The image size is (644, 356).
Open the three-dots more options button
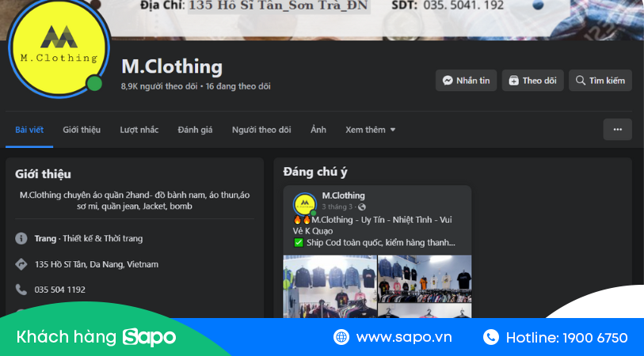point(617,130)
